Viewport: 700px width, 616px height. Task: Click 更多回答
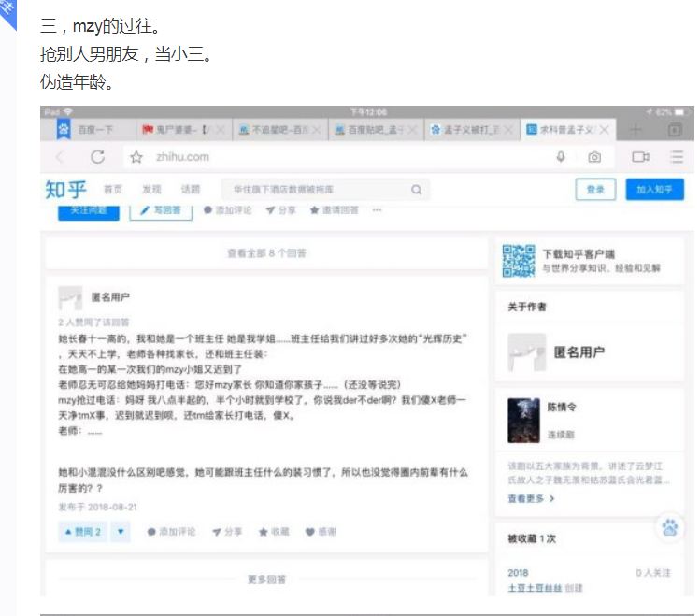tap(266, 580)
